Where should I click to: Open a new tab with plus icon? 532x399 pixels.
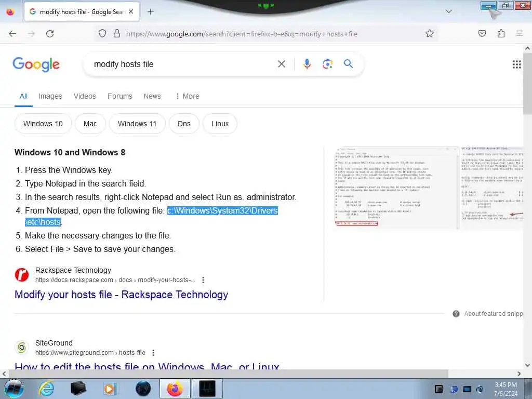coord(151,12)
